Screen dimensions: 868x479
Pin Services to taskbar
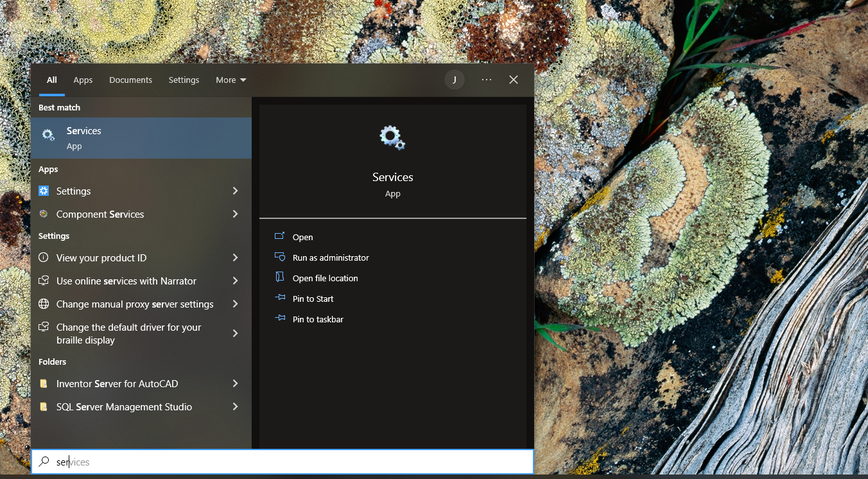[318, 319]
